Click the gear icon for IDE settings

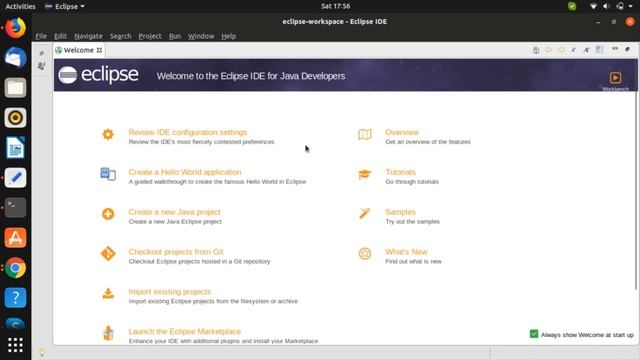[108, 134]
